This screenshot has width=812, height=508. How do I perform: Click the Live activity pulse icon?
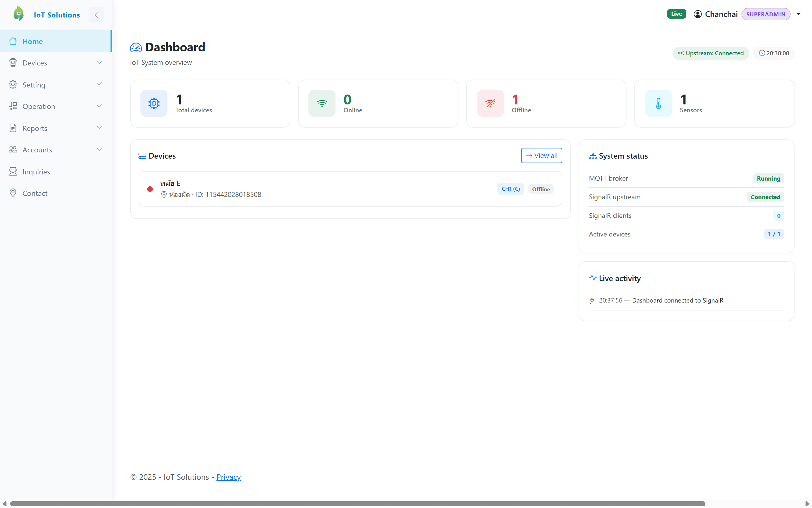[593, 278]
